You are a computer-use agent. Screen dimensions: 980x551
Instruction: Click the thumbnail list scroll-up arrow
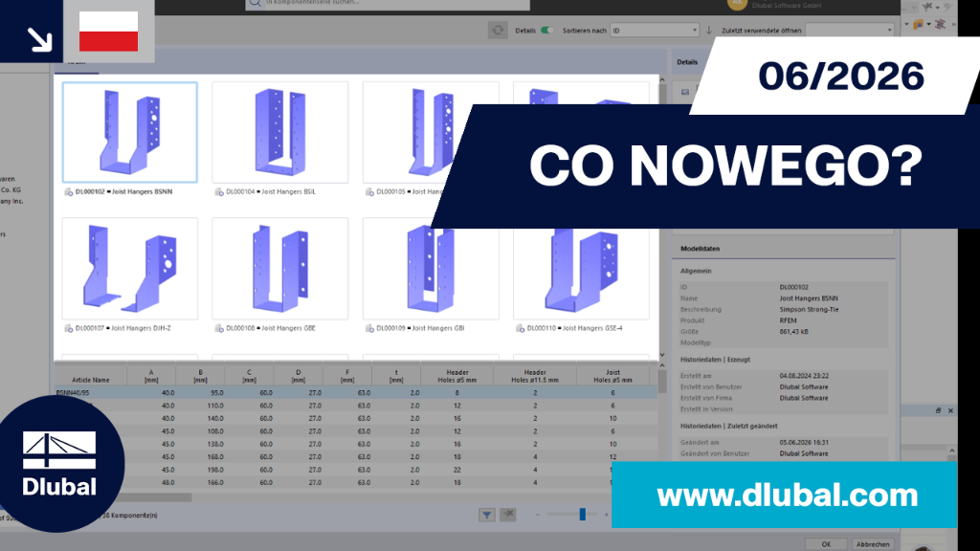tap(662, 80)
